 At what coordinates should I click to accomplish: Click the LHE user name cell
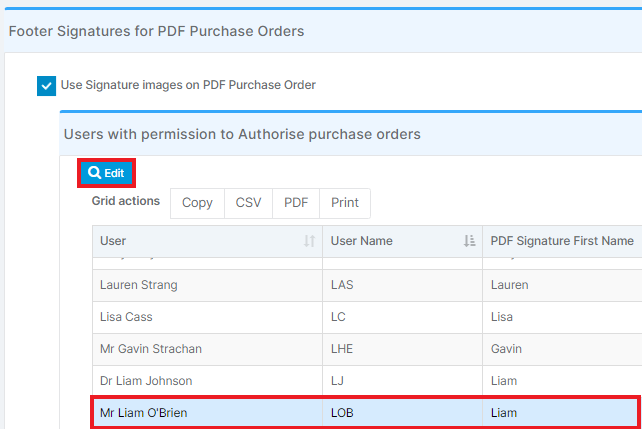[402, 349]
